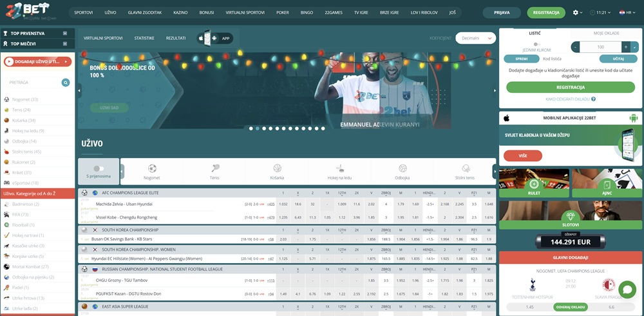Open the HR language dropdown
This screenshot has width=644, height=316.
pos(624,12)
